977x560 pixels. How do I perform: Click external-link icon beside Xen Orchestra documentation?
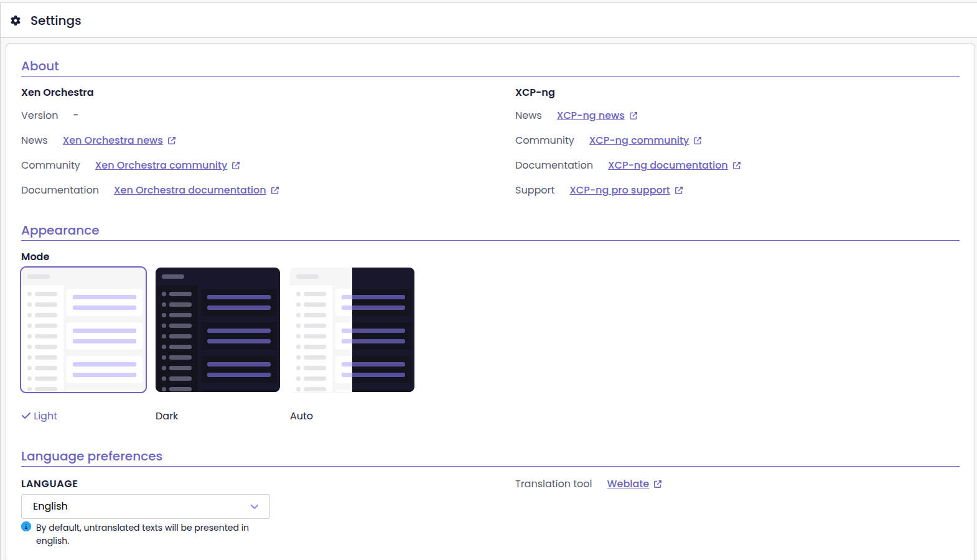coord(275,190)
